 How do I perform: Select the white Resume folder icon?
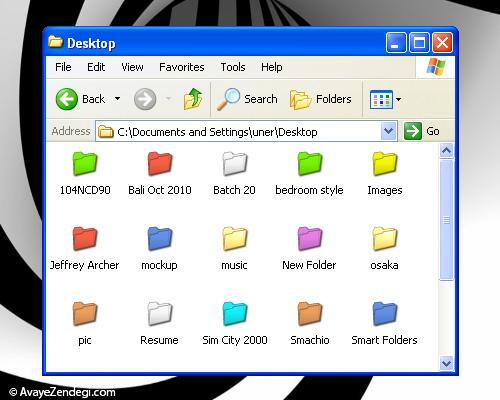(x=160, y=314)
